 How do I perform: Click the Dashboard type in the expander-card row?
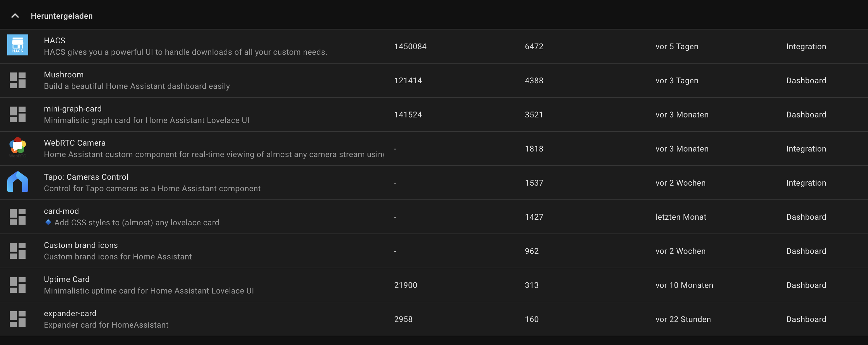click(x=806, y=319)
